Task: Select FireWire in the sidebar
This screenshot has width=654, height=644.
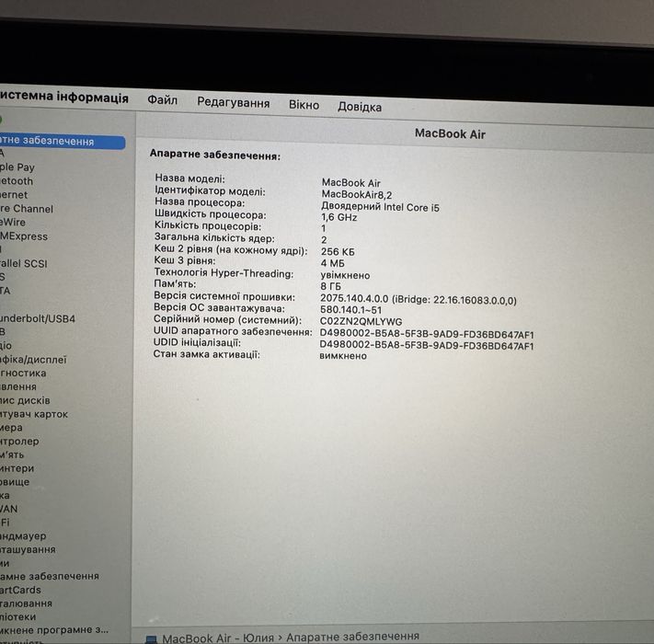Action: pos(13,222)
